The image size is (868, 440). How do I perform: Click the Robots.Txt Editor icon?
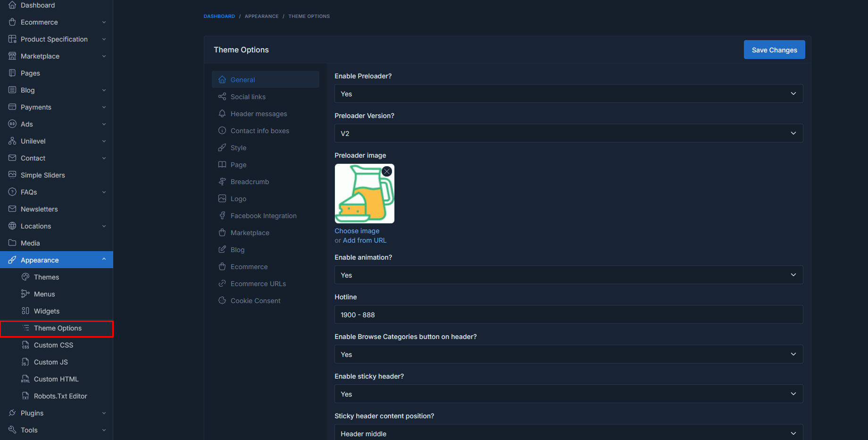pos(25,396)
